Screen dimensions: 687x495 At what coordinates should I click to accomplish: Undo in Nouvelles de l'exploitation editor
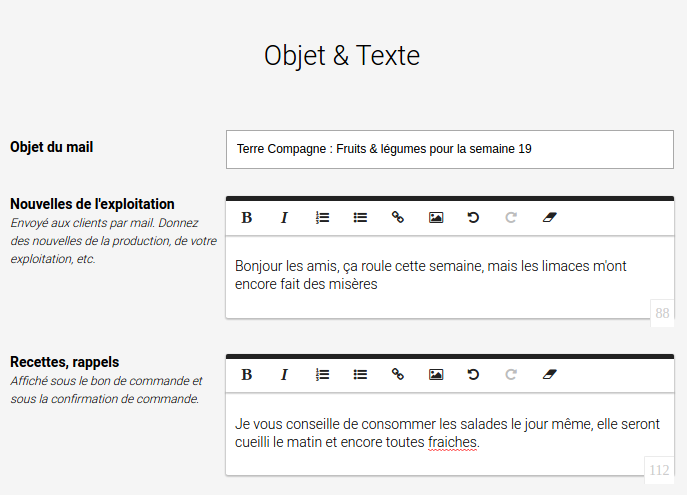tap(473, 218)
